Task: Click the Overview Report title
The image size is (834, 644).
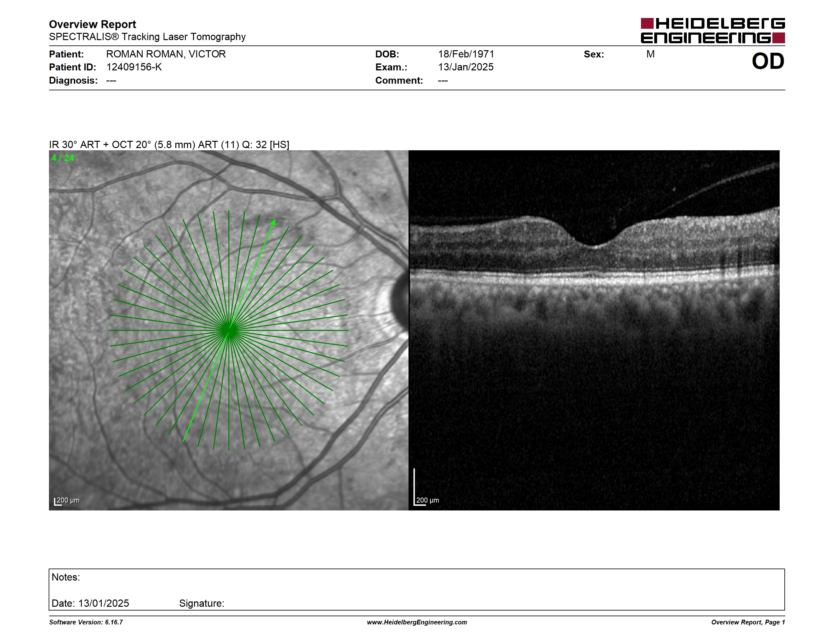Action: point(93,24)
